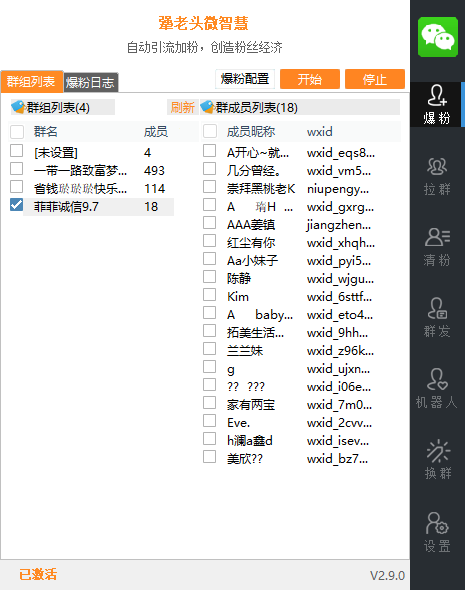Check the member 美欣?? checkbox
This screenshot has width=465, height=590.
[x=210, y=457]
